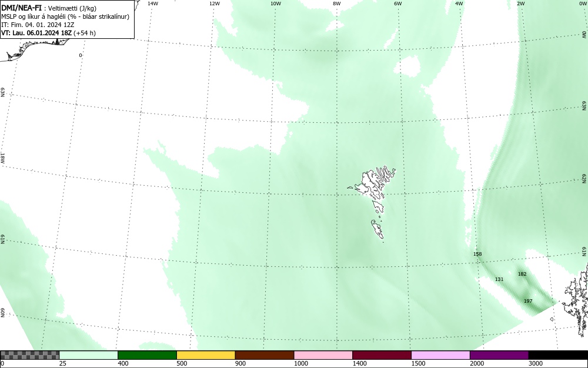
Task: Click the DMI/NEA-FI title text
Action: tap(21, 8)
